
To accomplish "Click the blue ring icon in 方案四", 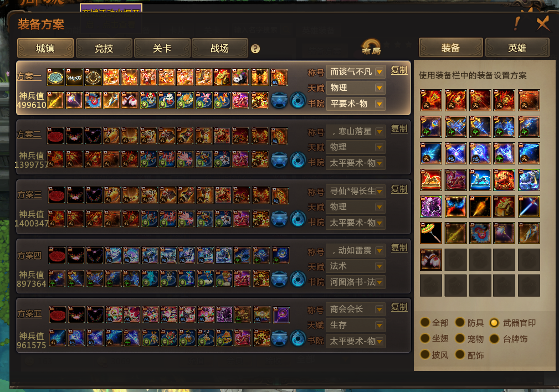I will tap(298, 279).
